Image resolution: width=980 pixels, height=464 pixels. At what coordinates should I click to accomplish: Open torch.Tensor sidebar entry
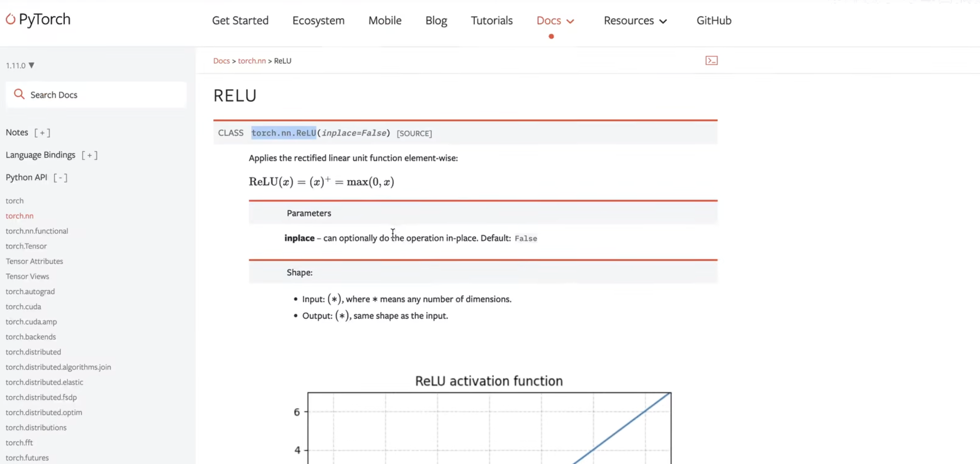26,246
